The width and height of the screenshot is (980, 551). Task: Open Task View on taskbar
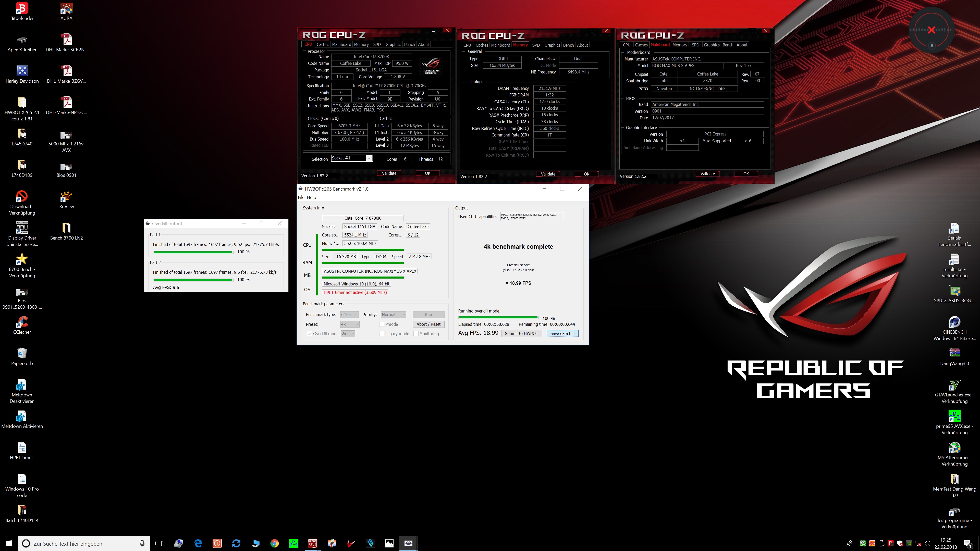(x=160, y=543)
